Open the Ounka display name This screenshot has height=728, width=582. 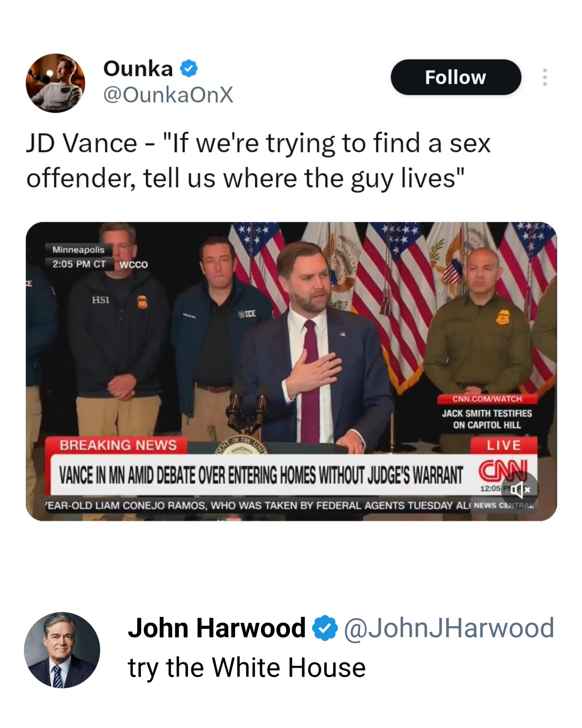click(x=138, y=69)
